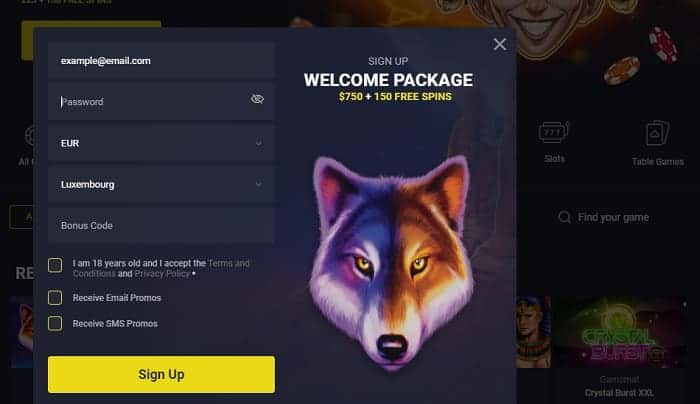Focus the Bonus Code field

tap(161, 225)
